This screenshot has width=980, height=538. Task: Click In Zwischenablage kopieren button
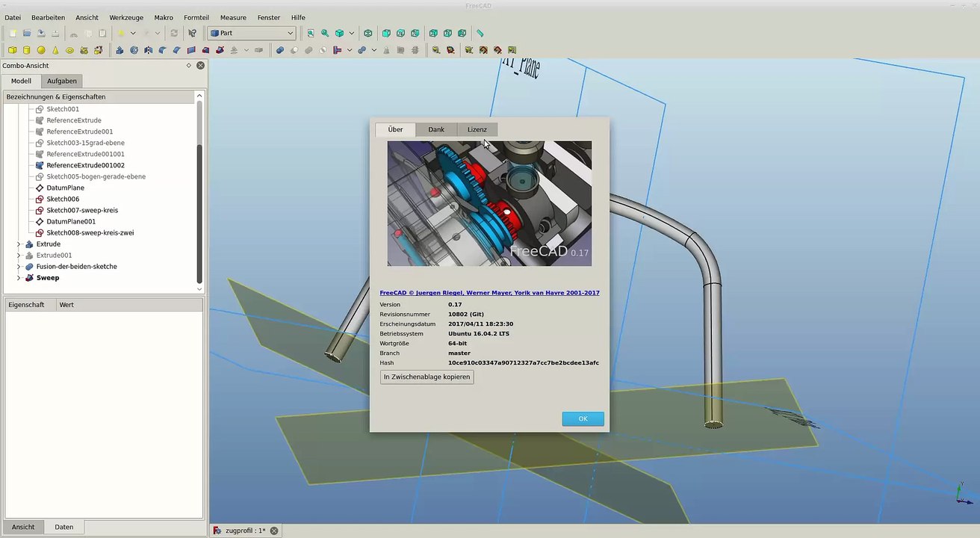coord(427,377)
